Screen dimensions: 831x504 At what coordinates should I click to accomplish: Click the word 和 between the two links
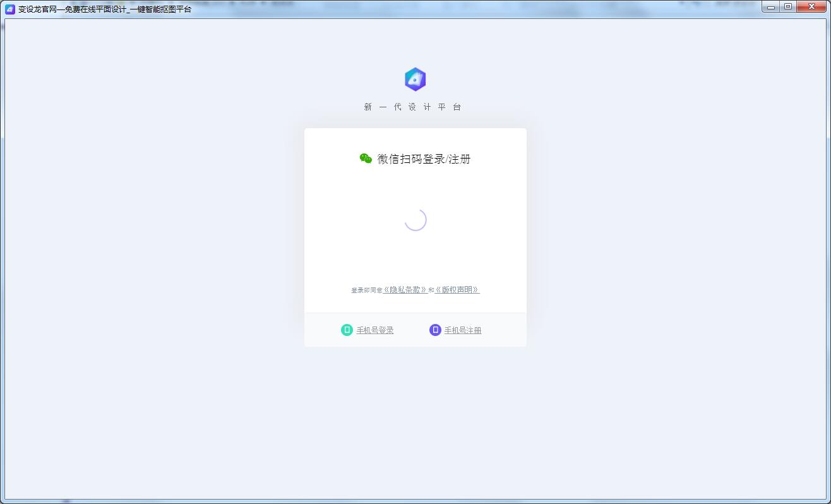[431, 291]
